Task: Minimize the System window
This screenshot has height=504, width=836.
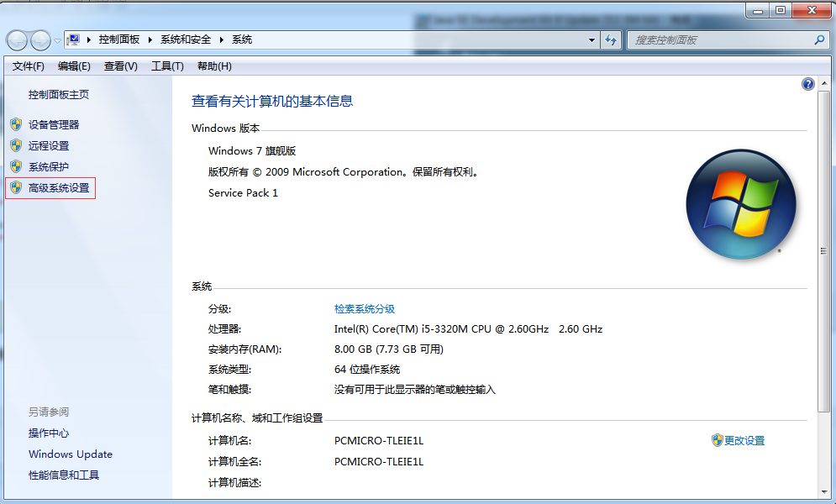Action: 757,10
